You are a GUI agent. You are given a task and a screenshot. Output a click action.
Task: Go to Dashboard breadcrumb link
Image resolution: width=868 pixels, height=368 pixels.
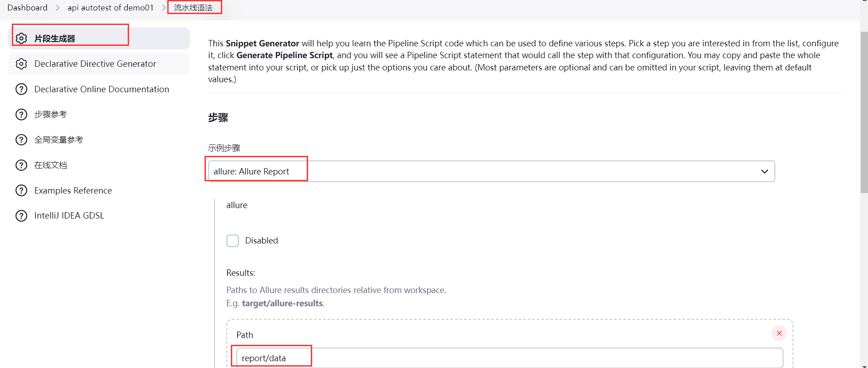(27, 8)
